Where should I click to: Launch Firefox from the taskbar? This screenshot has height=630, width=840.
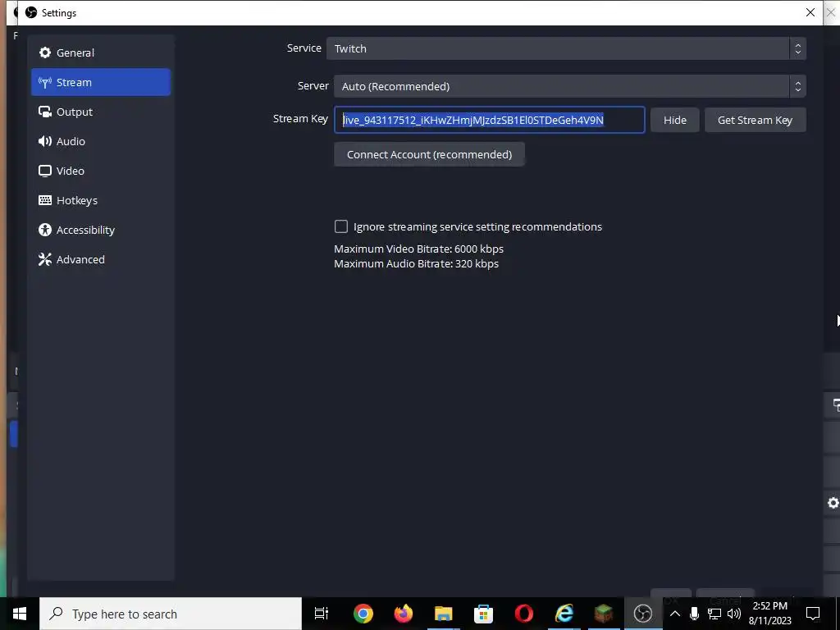[403, 614]
